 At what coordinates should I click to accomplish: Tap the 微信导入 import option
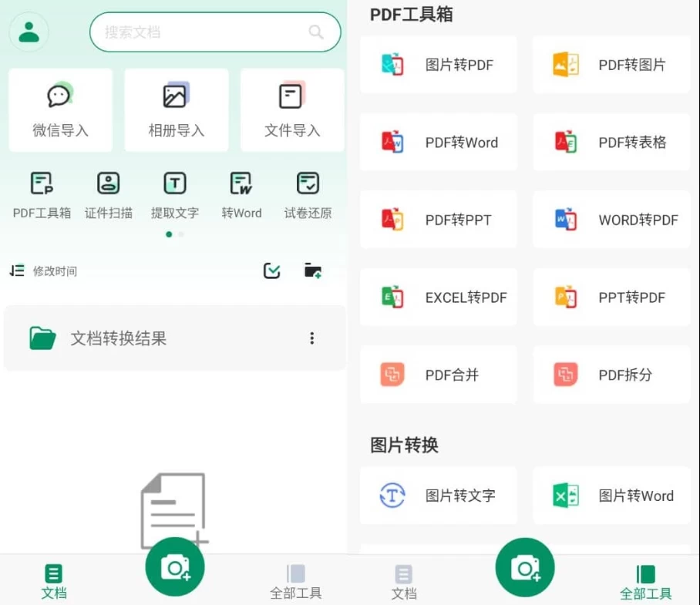[x=60, y=109]
